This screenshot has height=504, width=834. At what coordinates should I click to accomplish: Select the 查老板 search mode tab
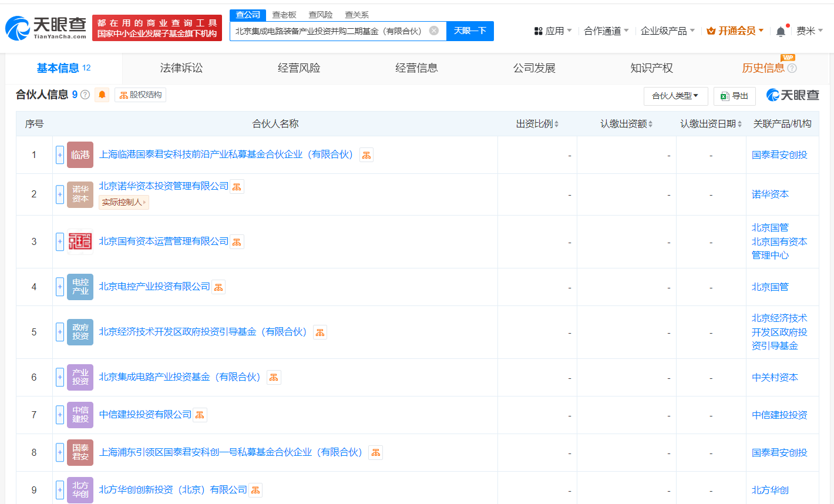pyautogui.click(x=284, y=15)
